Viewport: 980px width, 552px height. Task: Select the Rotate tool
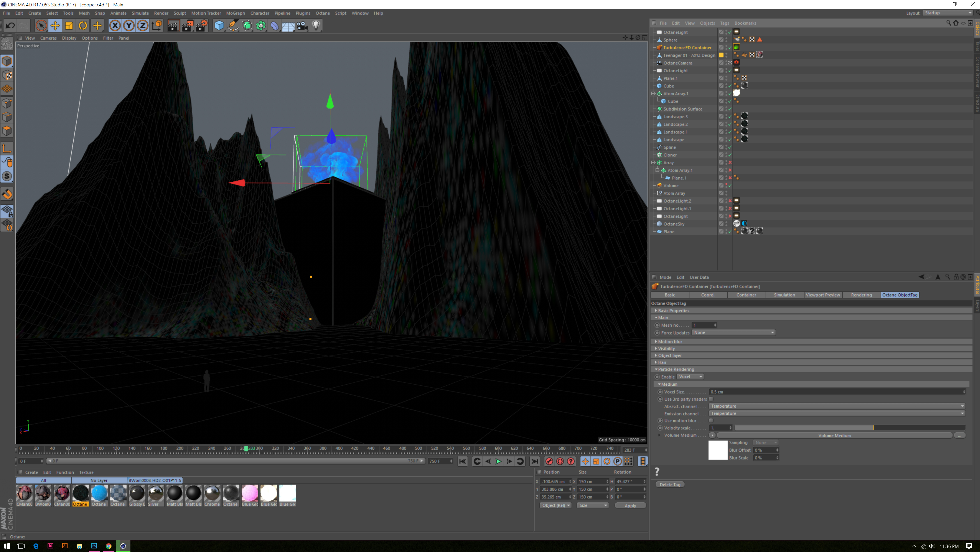83,26
